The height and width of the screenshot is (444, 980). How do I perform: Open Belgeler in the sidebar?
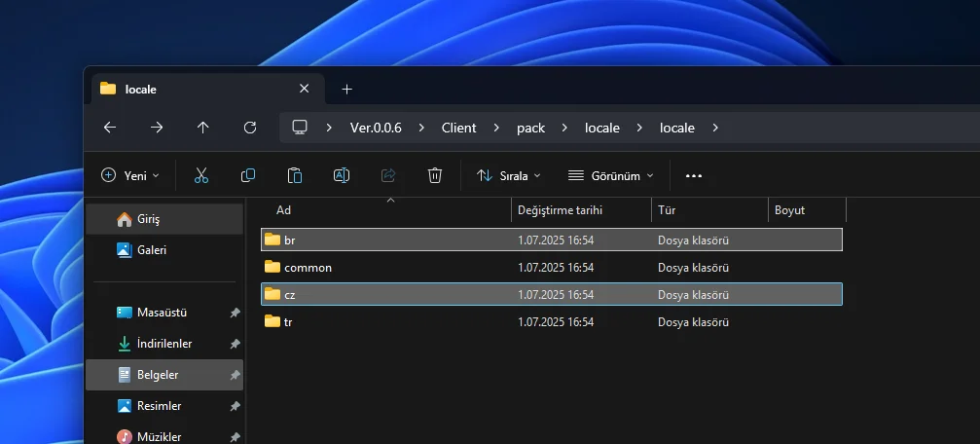pyautogui.click(x=164, y=375)
